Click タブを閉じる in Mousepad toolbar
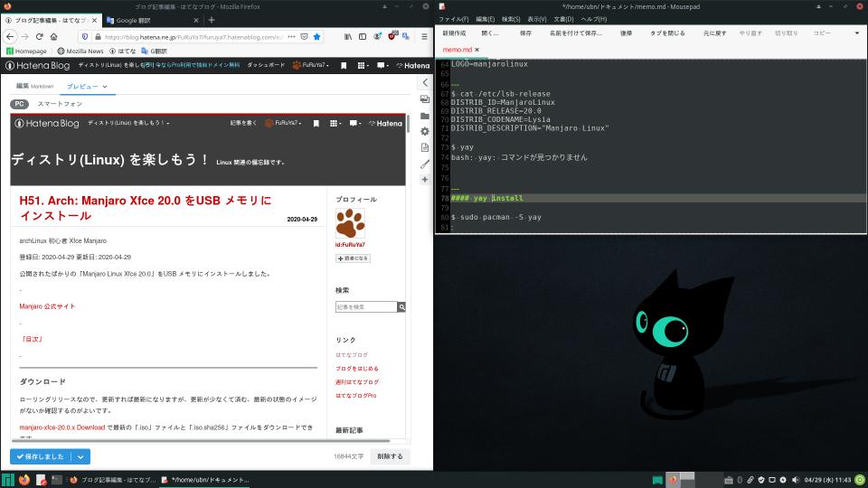The width and height of the screenshot is (868, 488). point(667,33)
